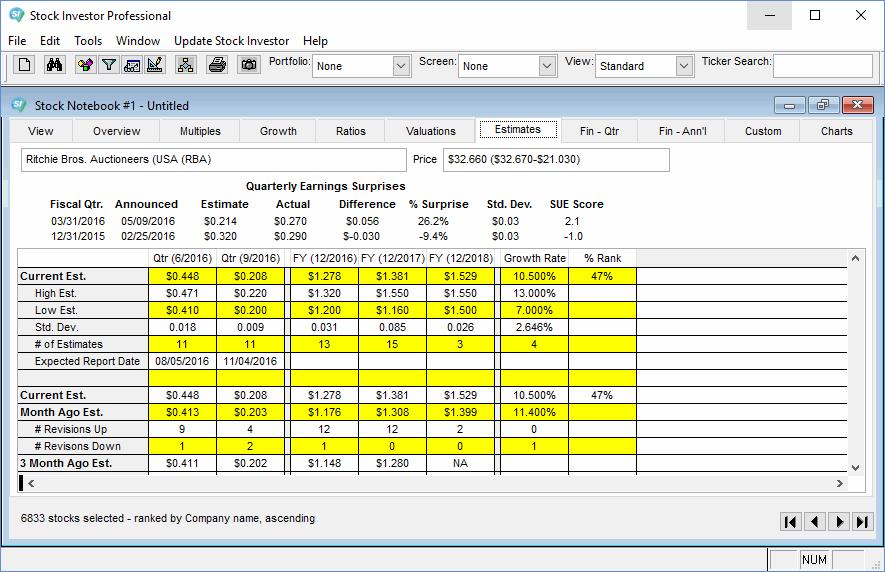This screenshot has width=885, height=572.
Task: Click the Price field showing $32.660
Action: [556, 160]
